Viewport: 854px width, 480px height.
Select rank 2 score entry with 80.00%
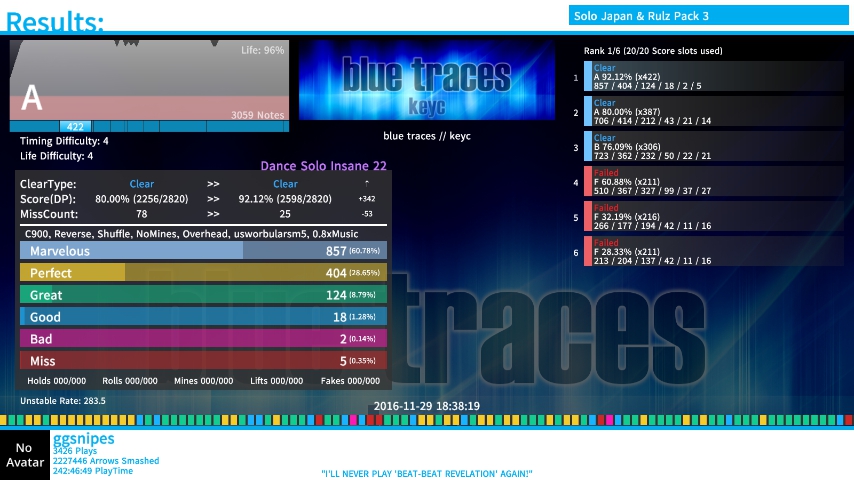point(714,111)
